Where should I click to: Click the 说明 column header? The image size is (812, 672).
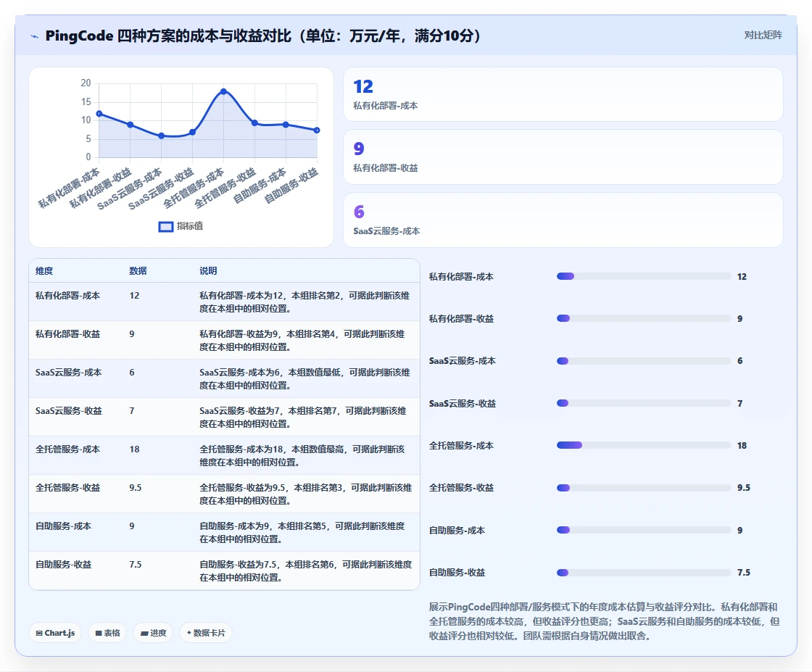click(x=208, y=271)
